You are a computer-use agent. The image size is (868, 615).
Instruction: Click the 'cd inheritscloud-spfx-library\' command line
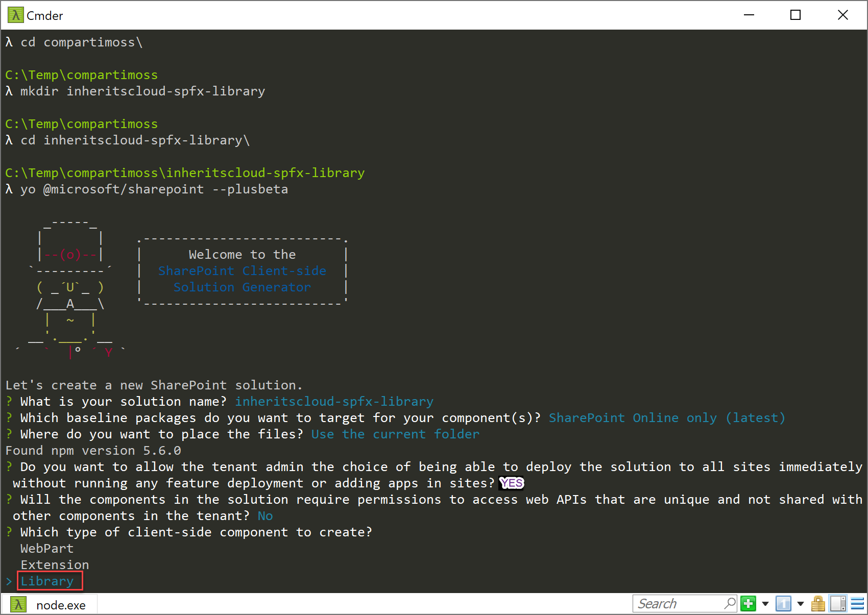coord(135,140)
